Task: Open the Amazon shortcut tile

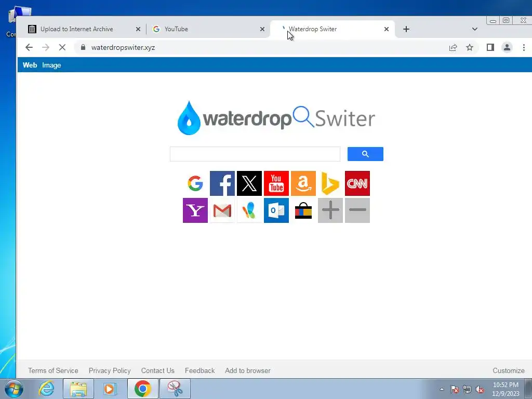Action: 303,183
